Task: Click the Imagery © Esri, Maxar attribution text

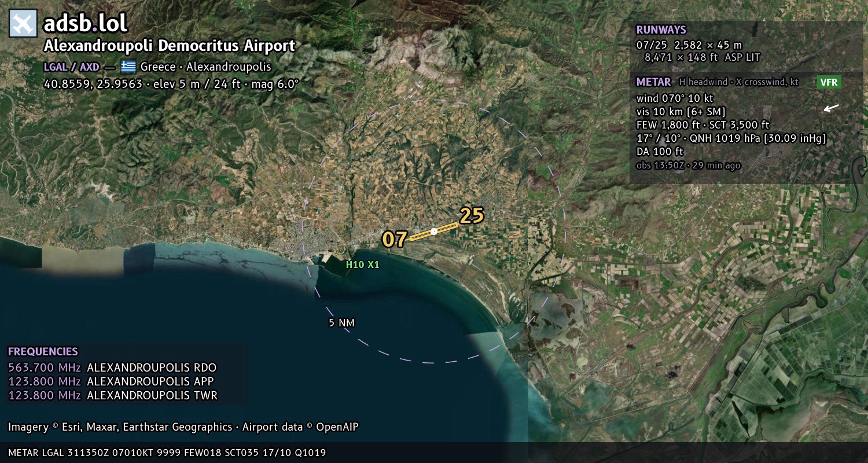Action: coord(183,427)
